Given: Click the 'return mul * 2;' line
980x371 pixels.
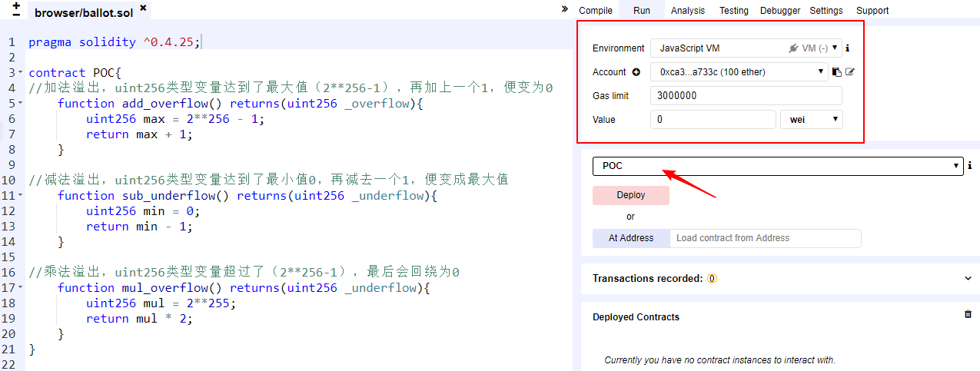Looking at the screenshot, I should pos(139,319).
